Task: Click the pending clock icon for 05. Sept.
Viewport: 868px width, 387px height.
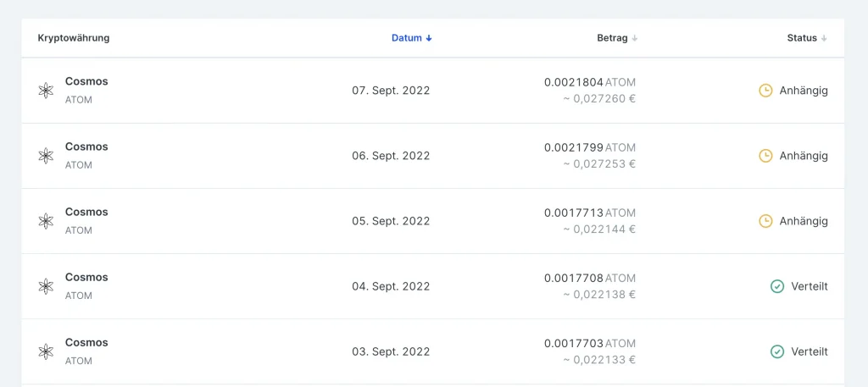Action: 765,221
